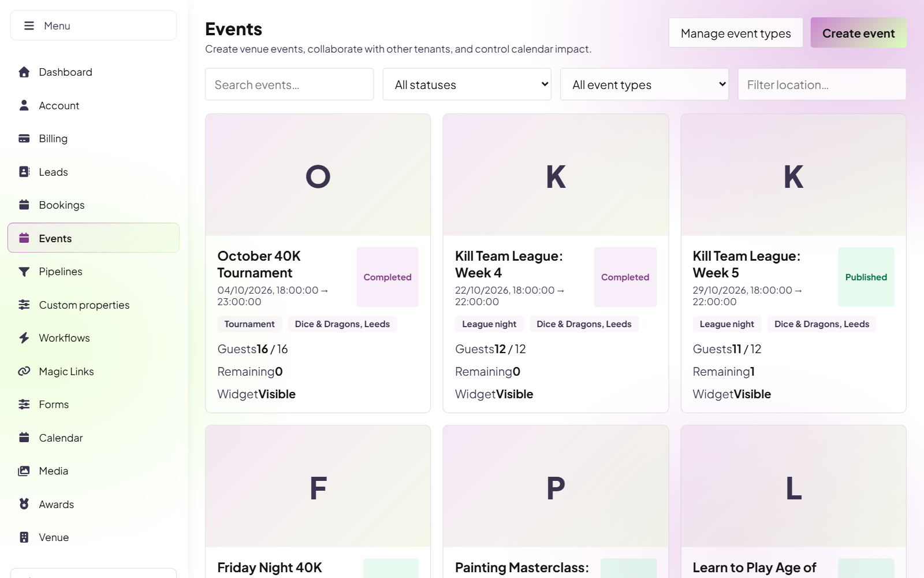Go to the Calendar page
Screen dimensions: 924x578
click(94, 438)
